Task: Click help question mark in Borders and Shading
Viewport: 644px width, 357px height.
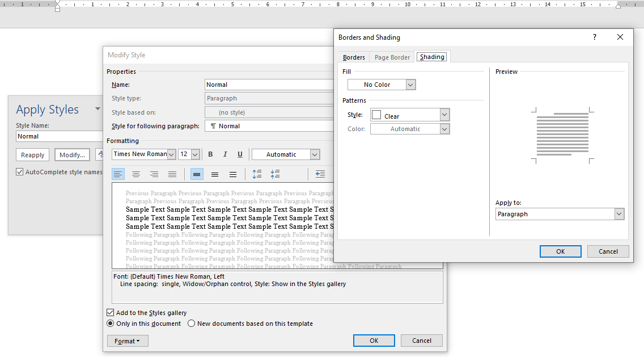Action: pos(594,37)
